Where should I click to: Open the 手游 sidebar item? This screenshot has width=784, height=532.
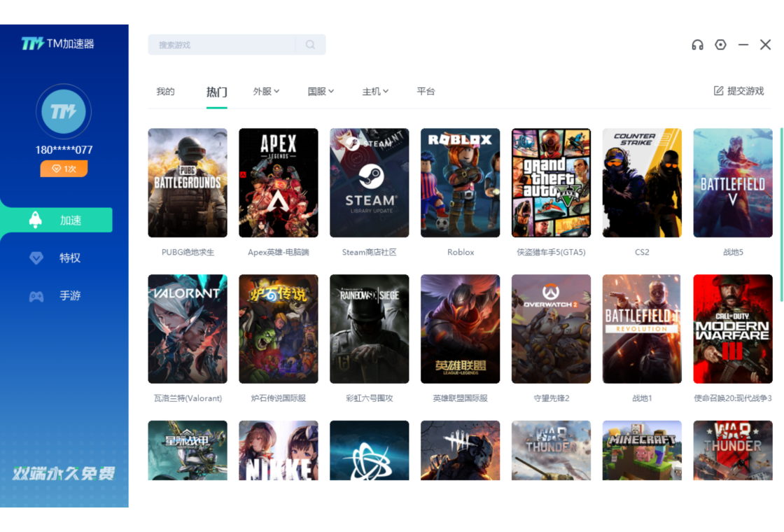pos(55,296)
